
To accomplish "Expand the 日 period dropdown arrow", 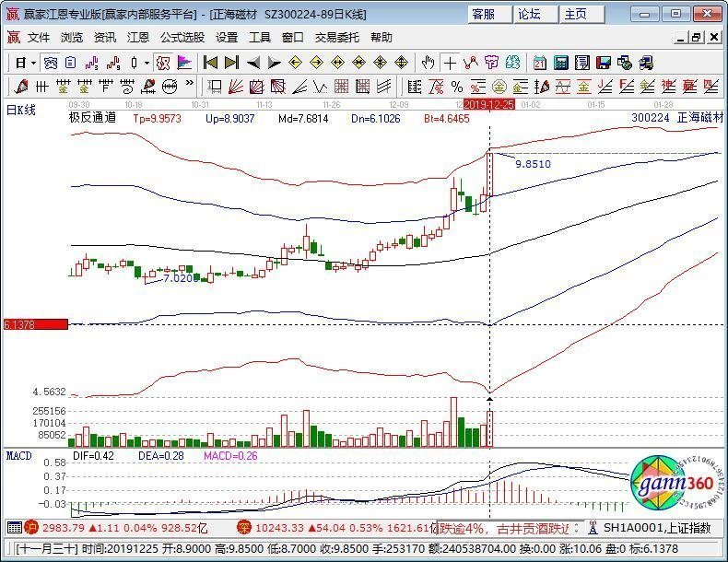I will pyautogui.click(x=33, y=63).
